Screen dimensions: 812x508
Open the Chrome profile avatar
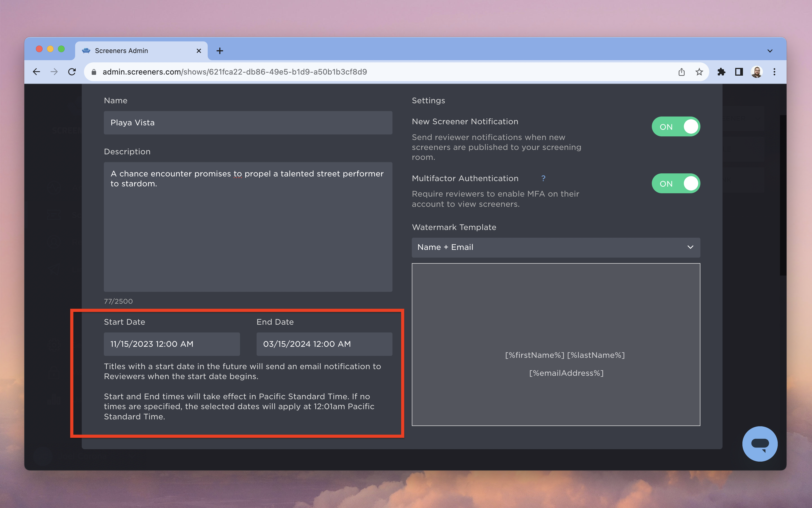coord(756,72)
